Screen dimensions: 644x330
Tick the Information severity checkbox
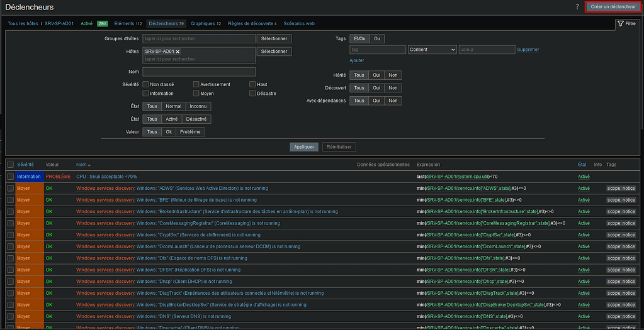click(146, 94)
